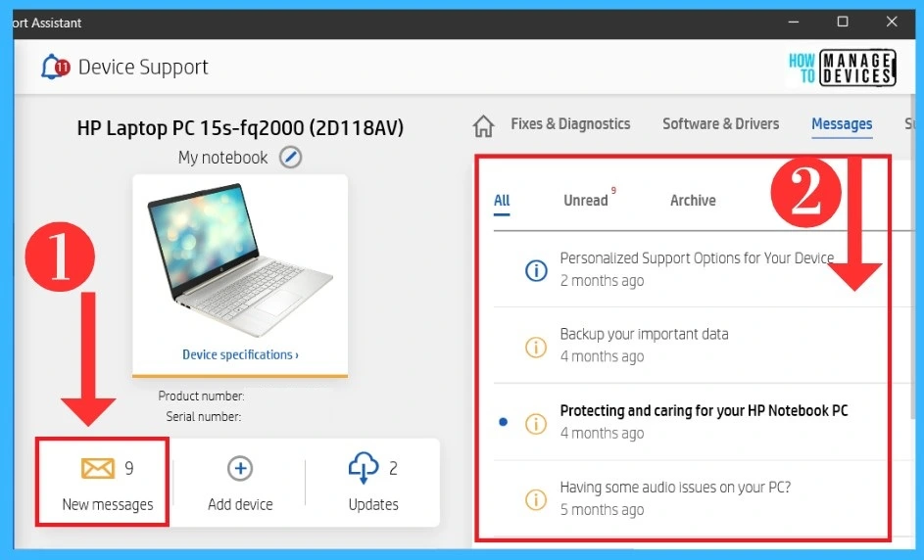
Task: Maximize the HP Support Assistant window
Action: tap(843, 22)
